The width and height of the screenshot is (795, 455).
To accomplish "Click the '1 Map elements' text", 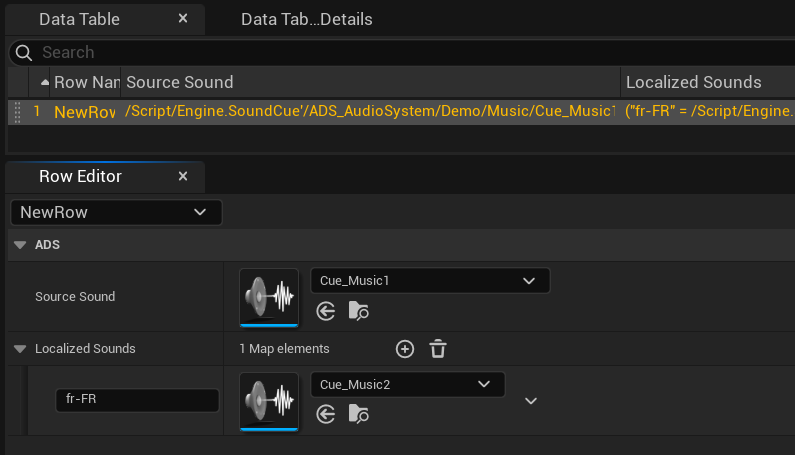I will (284, 349).
